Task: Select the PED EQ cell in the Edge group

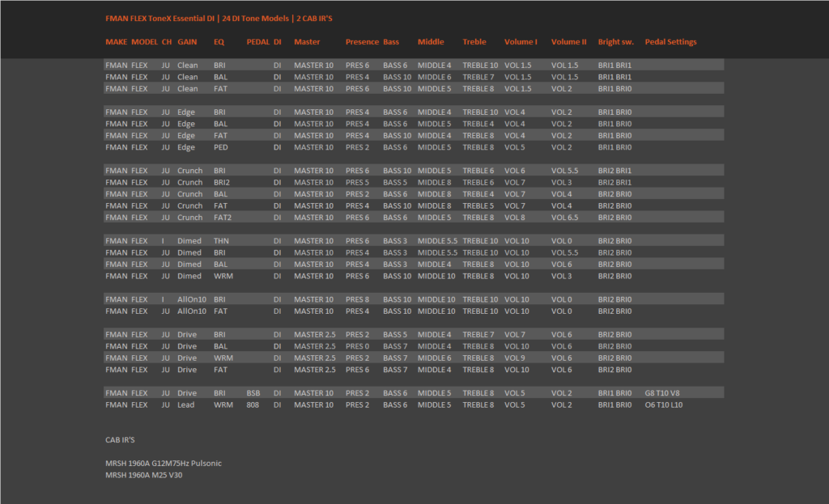Action: 221,147
